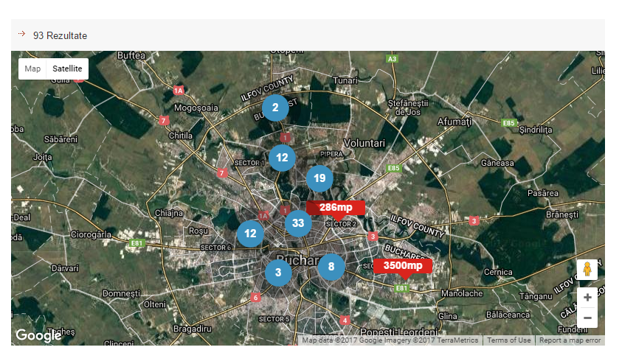Open the cluster marker showing 33
Image resolution: width=636 pixels, height=364 pixels.
(298, 223)
